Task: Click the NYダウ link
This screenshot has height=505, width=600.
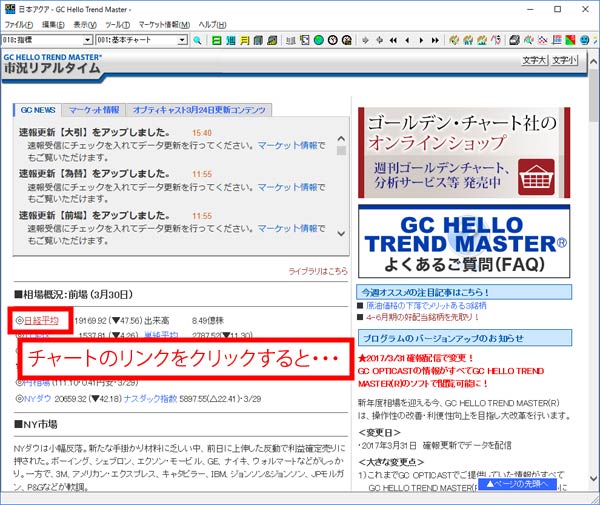Action: point(38,399)
